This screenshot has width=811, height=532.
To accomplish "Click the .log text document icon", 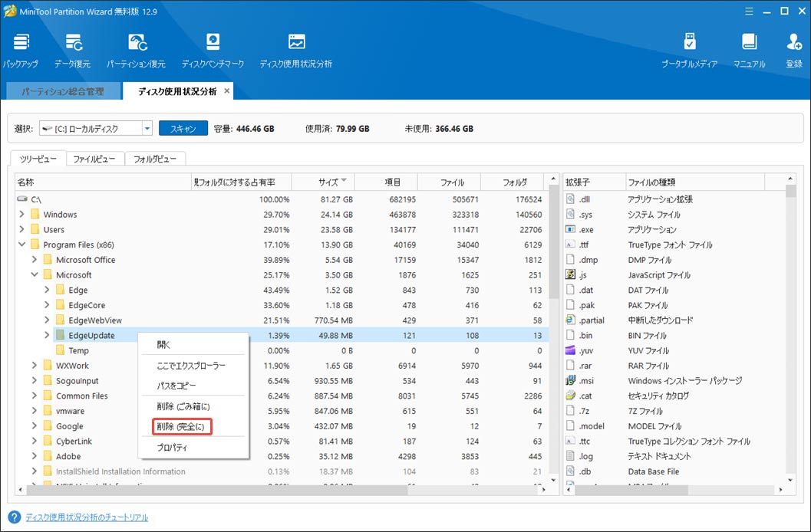I will 570,456.
